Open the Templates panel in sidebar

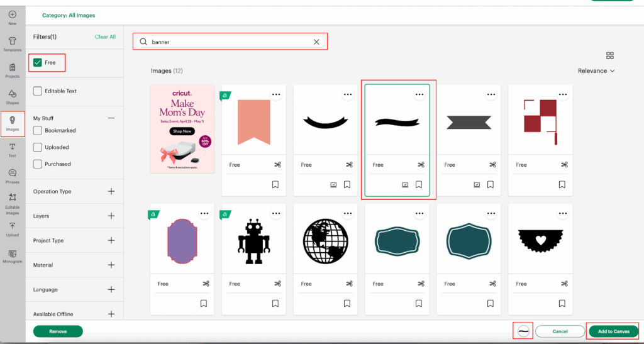[x=12, y=43]
